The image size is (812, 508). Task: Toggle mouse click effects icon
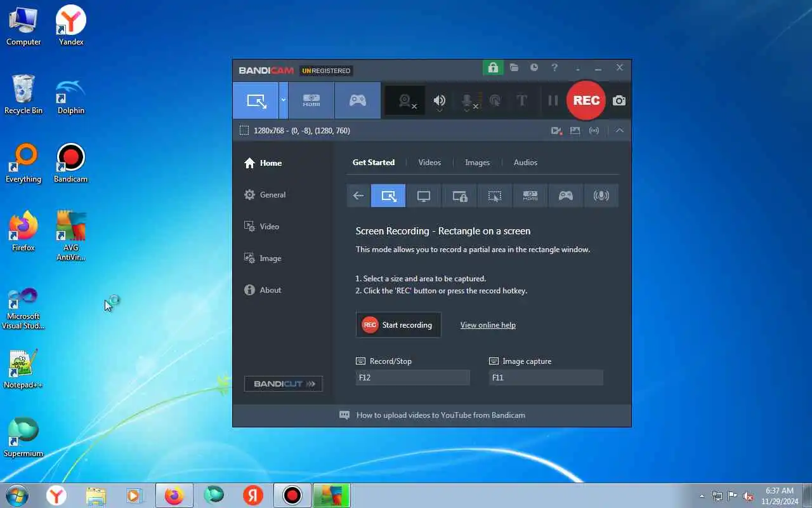pyautogui.click(x=495, y=100)
